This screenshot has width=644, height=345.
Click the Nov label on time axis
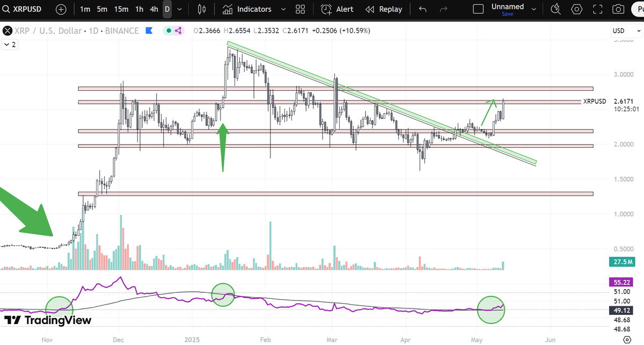(x=47, y=340)
